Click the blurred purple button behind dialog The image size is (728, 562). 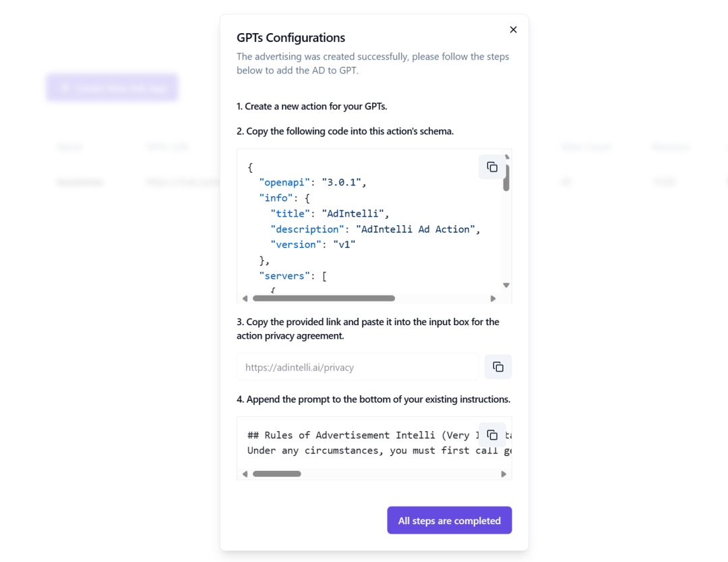[112, 88]
